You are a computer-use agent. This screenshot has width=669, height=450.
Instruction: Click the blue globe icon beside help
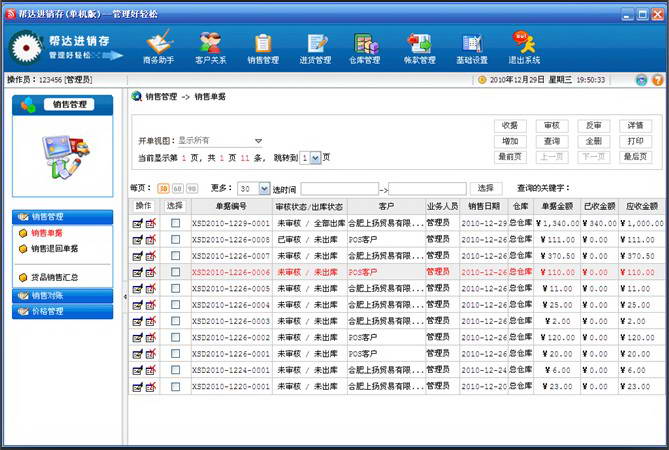pyautogui.click(x=641, y=80)
